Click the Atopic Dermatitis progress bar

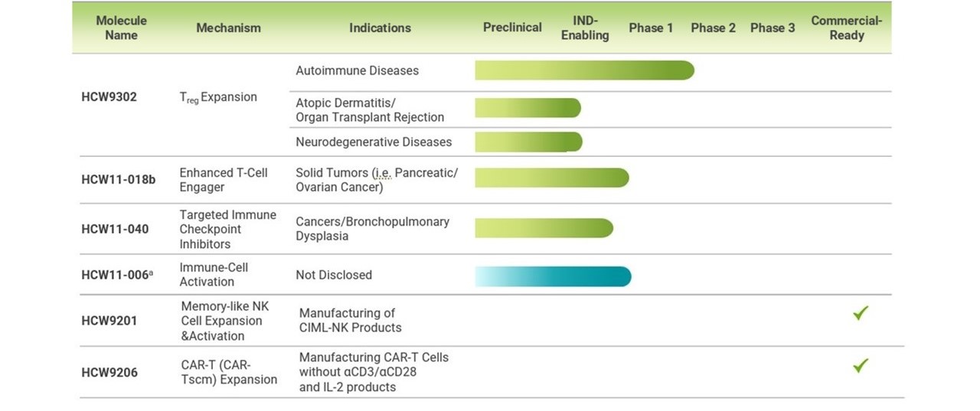tap(528, 108)
